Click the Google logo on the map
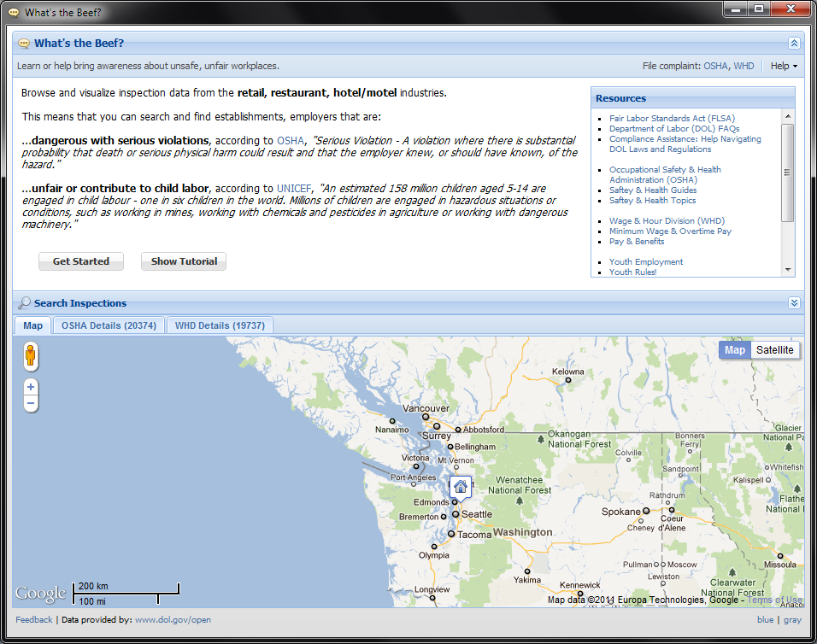 pyautogui.click(x=41, y=594)
